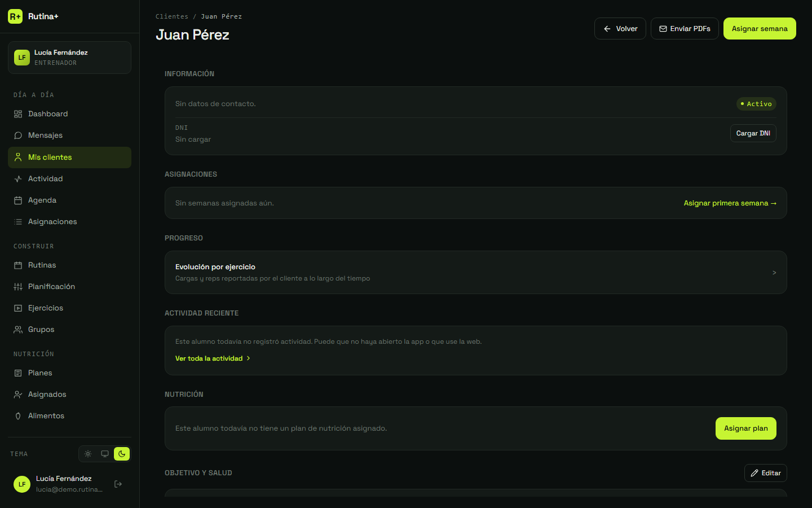The width and height of the screenshot is (812, 508).
Task: Click the Asignar plan button
Action: 746,428
